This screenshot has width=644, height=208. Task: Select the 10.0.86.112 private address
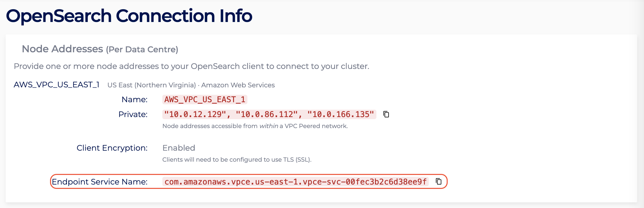coord(267,114)
